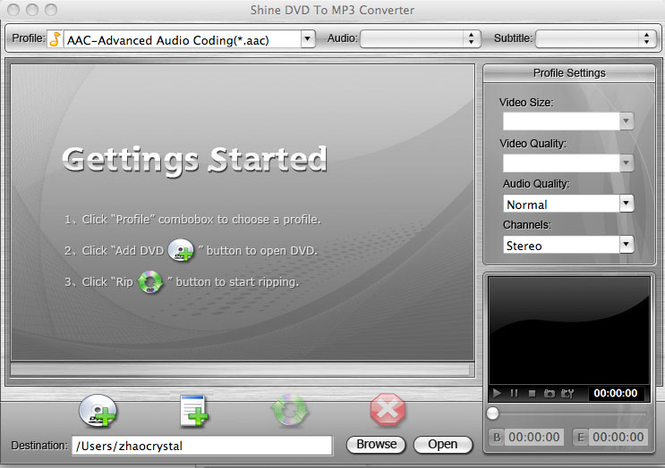Click the Open destination button

443,444
